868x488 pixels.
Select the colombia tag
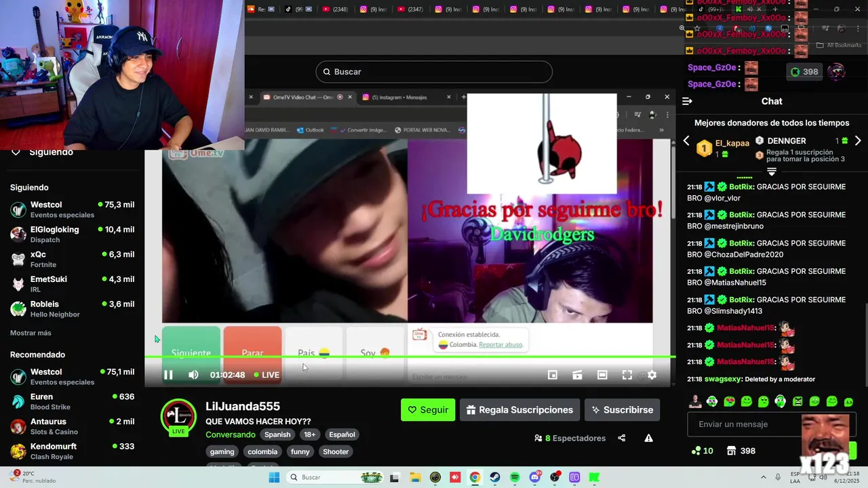tap(262, 451)
